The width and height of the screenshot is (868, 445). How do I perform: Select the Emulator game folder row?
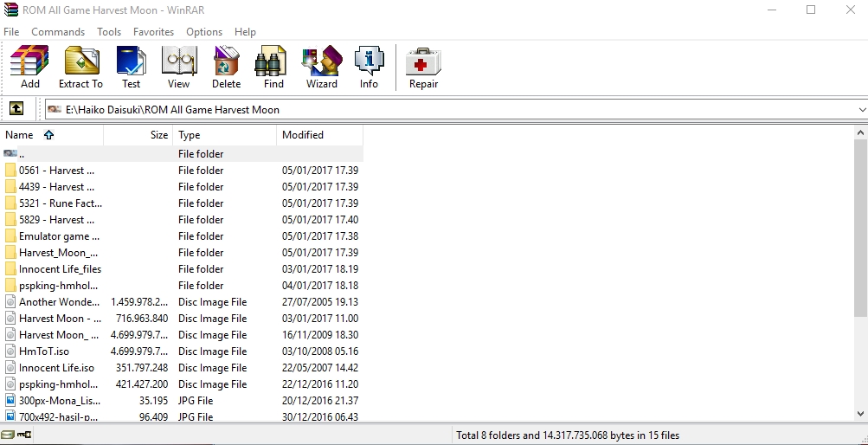pos(183,235)
